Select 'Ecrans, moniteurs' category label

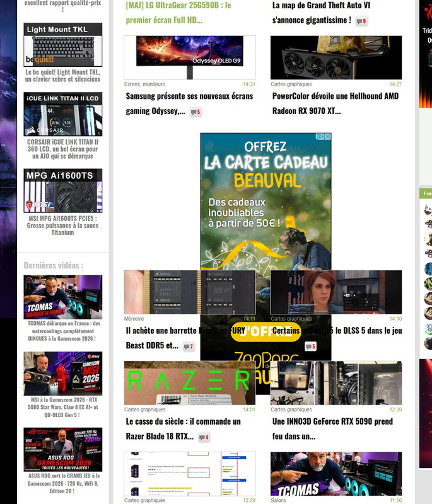(x=144, y=84)
